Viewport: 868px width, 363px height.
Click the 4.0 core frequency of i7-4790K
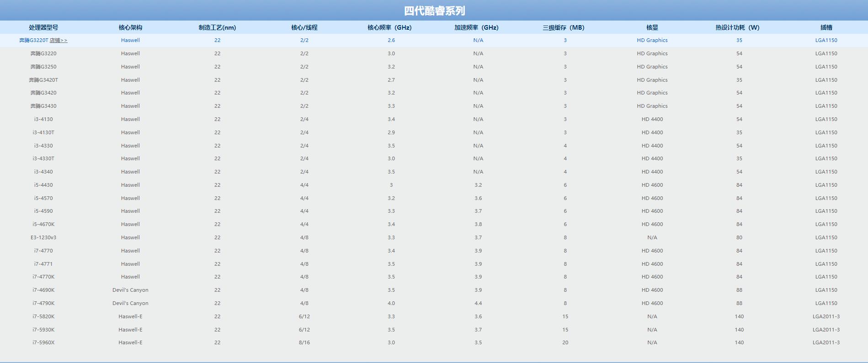tap(391, 303)
